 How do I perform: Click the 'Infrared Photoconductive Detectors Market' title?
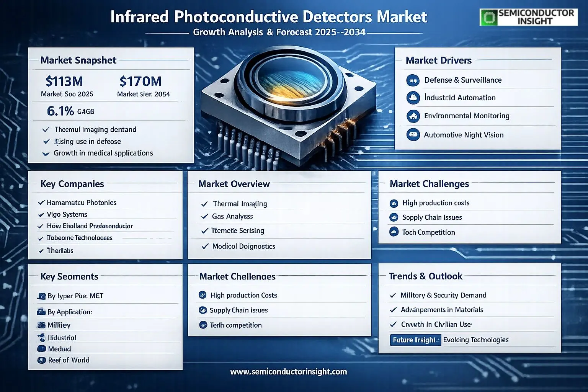point(269,17)
